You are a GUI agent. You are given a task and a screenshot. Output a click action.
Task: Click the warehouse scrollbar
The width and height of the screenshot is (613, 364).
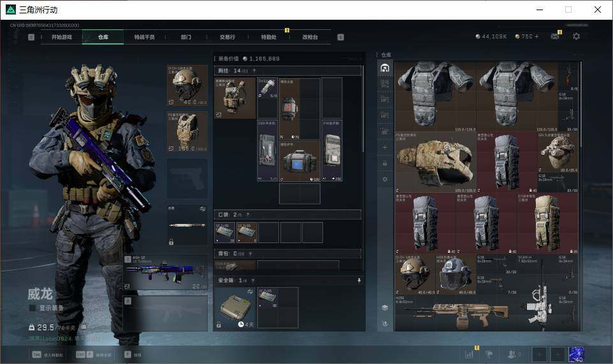click(581, 104)
